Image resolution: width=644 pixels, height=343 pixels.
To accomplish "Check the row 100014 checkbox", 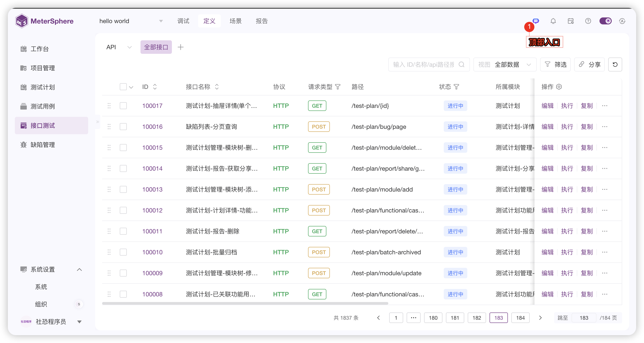I will pyautogui.click(x=123, y=168).
